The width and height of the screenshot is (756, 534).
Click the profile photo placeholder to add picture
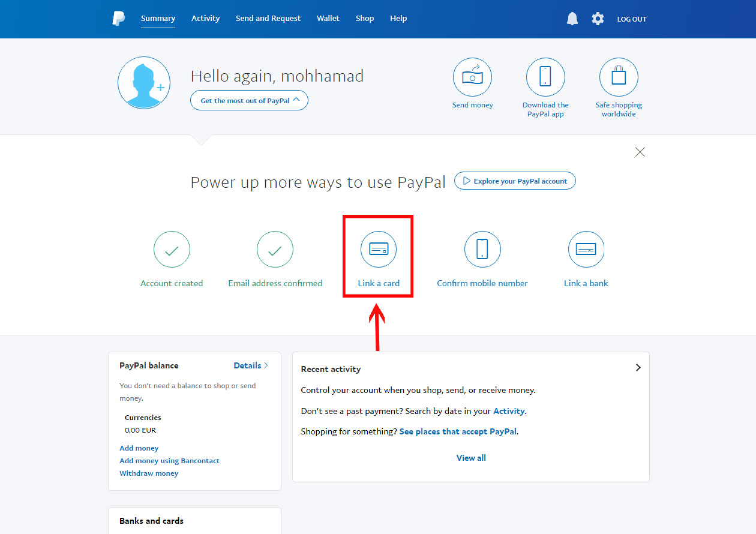tap(144, 82)
